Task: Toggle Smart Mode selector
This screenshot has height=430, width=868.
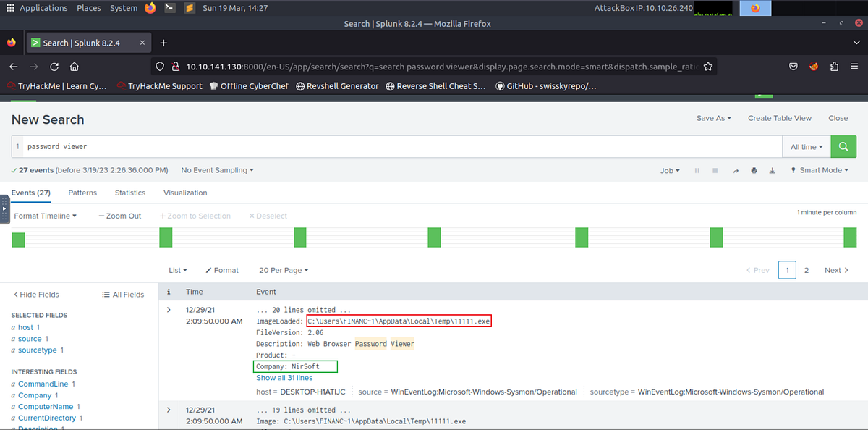Action: point(819,170)
